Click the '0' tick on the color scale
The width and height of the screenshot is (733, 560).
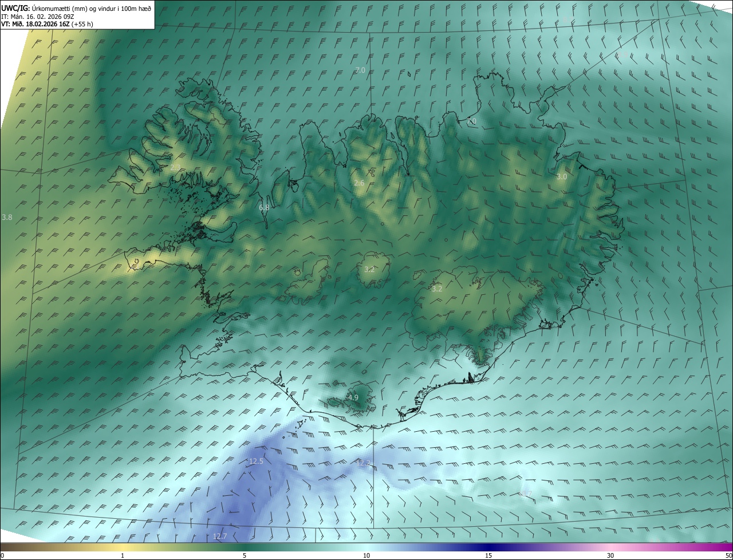(x=2, y=555)
